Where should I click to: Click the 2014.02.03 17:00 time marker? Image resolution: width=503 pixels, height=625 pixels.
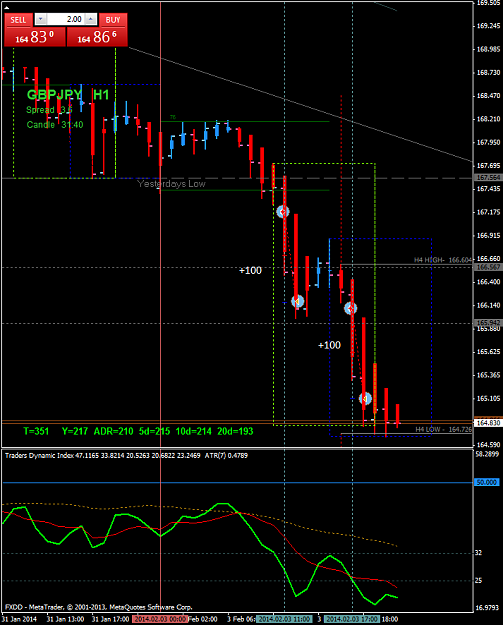(352, 619)
